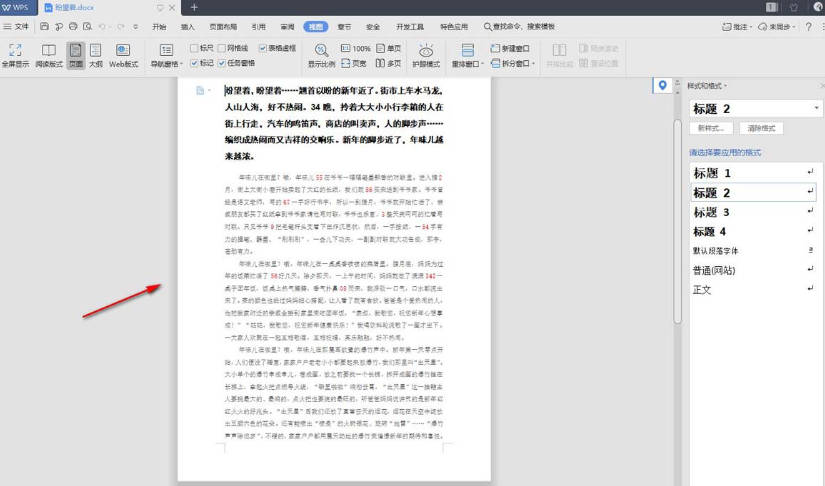Image resolution: width=825 pixels, height=486 pixels.
Task: Click the document vertical scrollbar thumb
Action: click(x=678, y=221)
